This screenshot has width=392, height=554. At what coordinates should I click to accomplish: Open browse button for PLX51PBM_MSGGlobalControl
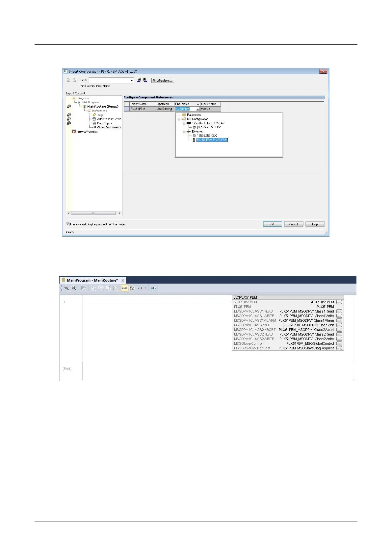(339, 343)
